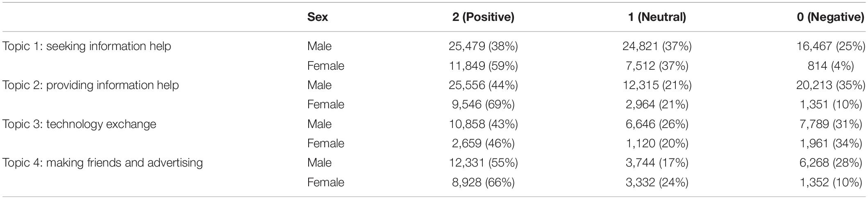Click the Sex column header

coord(318,17)
